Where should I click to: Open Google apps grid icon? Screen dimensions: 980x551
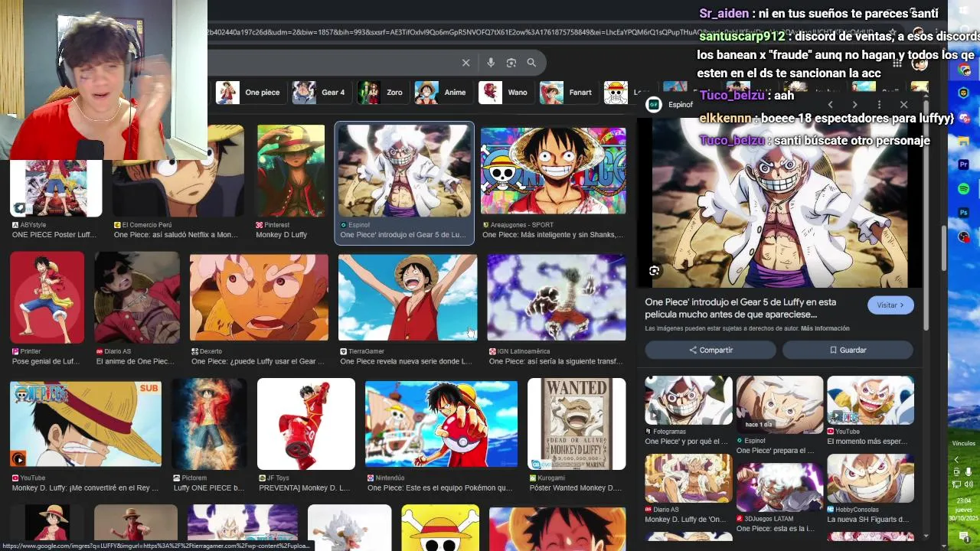[x=897, y=64]
